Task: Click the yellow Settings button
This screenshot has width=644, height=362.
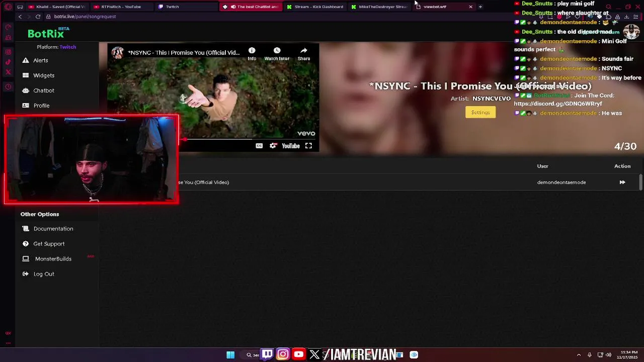Action: (480, 113)
